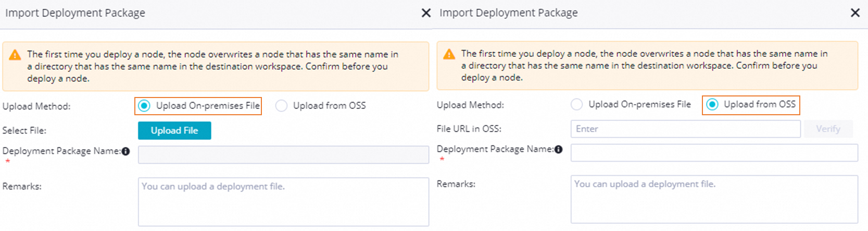The height and width of the screenshot is (231, 868).
Task: Close the dialog containing the Upload File button
Action: click(x=426, y=13)
